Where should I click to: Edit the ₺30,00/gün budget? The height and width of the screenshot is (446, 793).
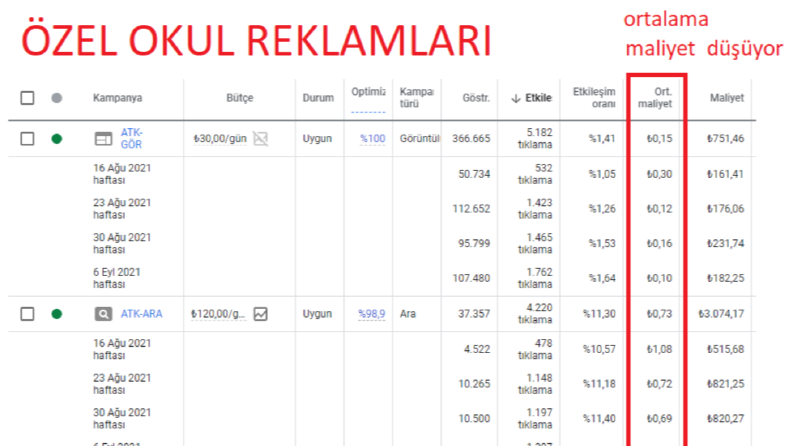click(x=220, y=139)
